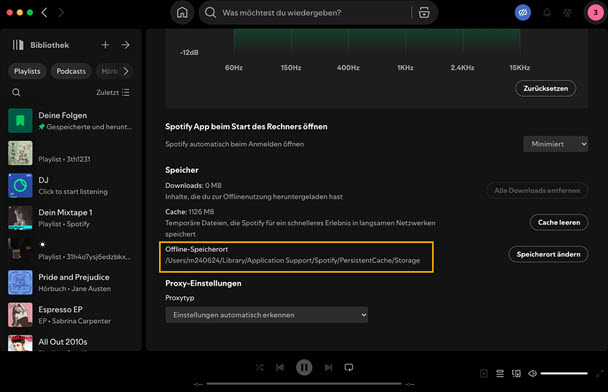Click the 1KHz equalizer band label

405,68
